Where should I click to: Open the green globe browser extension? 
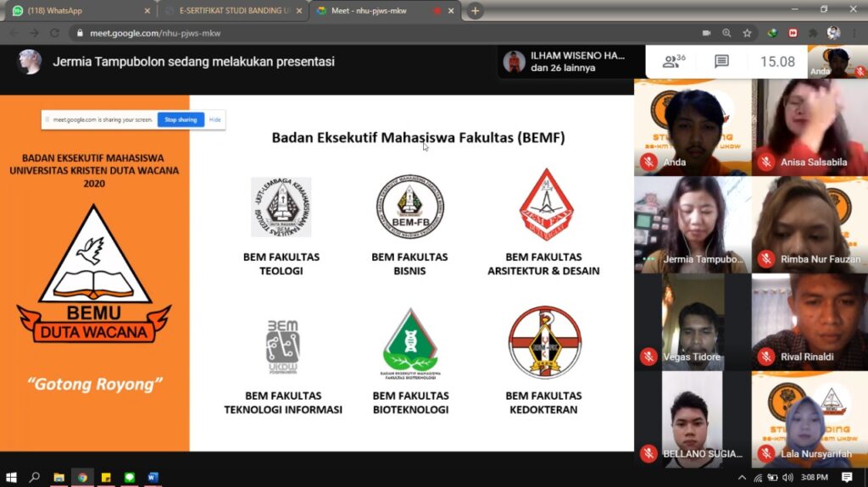(772, 33)
